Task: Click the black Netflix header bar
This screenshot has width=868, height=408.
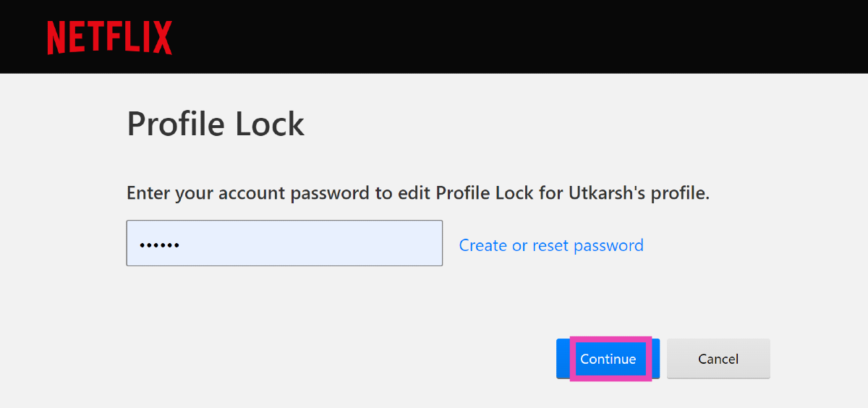Action: 506,36
